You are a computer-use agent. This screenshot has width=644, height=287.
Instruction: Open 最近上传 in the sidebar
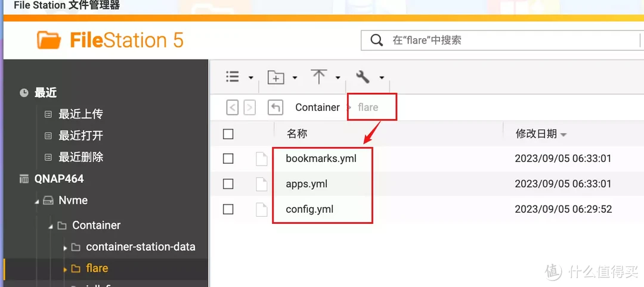coord(80,114)
